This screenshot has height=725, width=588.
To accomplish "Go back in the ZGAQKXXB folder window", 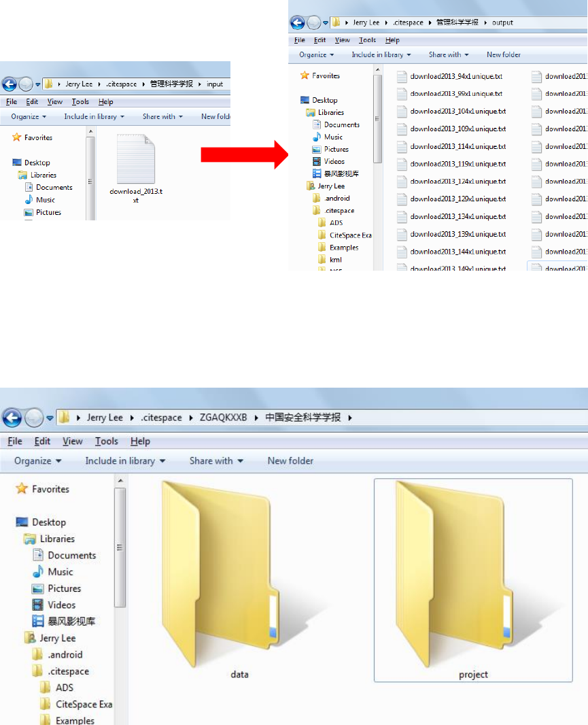I will click(12, 418).
